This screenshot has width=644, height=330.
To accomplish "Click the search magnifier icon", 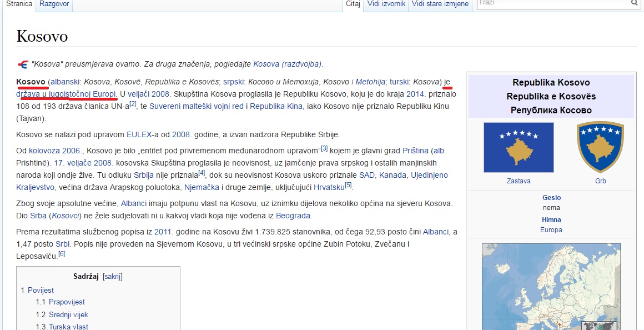I will pyautogui.click(x=635, y=3).
